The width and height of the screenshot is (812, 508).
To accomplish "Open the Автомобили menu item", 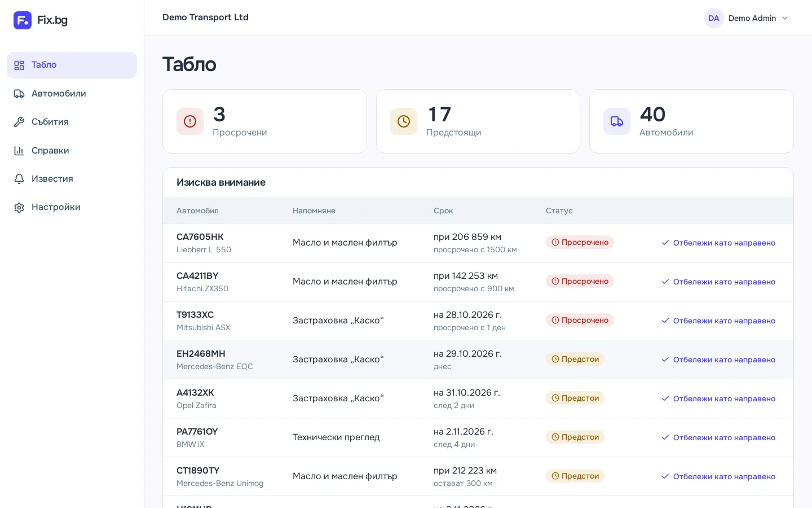I will [72, 94].
